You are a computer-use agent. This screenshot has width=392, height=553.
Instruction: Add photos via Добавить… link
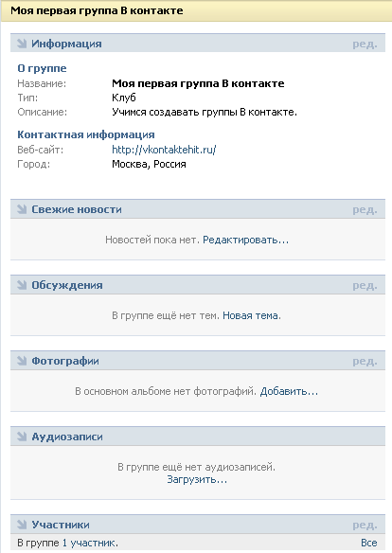point(289,391)
